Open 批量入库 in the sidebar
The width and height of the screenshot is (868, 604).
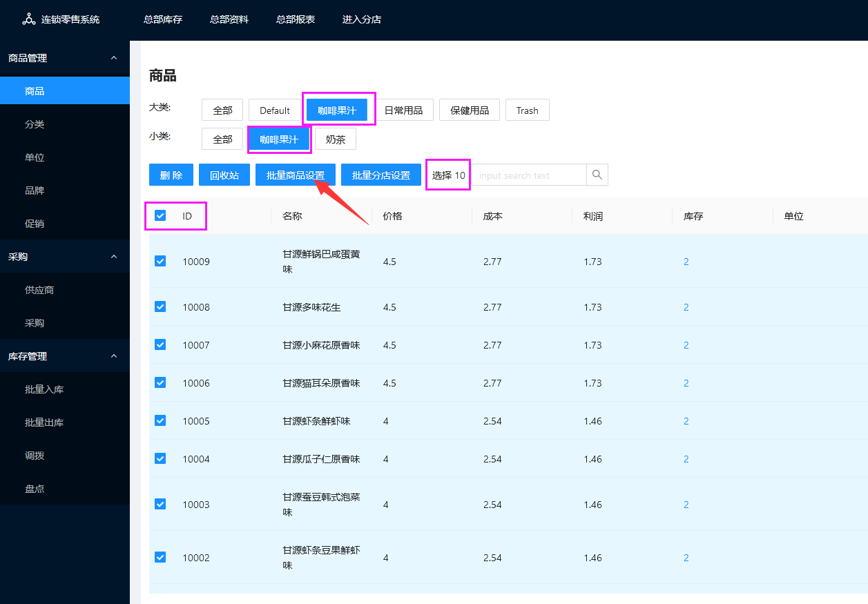click(65, 389)
